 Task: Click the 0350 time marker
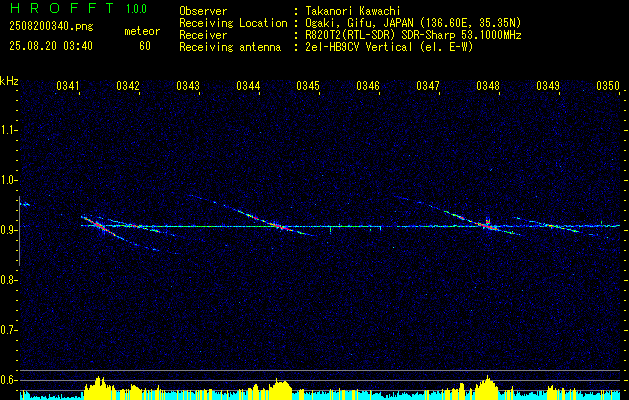coord(608,86)
